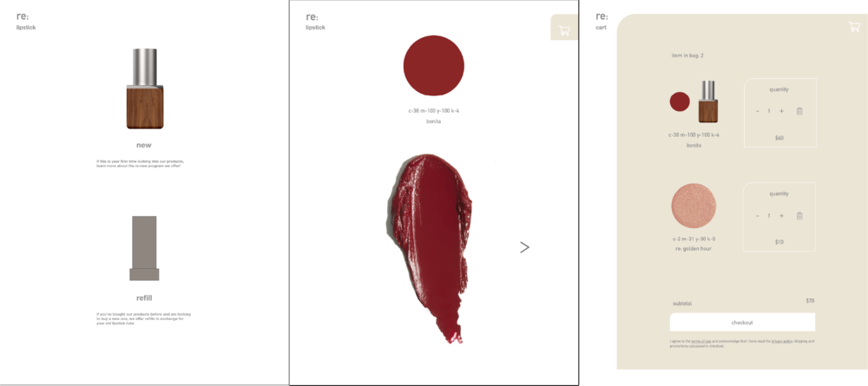
Task: Delete the bonita item with trash icon
Action: coord(799,111)
